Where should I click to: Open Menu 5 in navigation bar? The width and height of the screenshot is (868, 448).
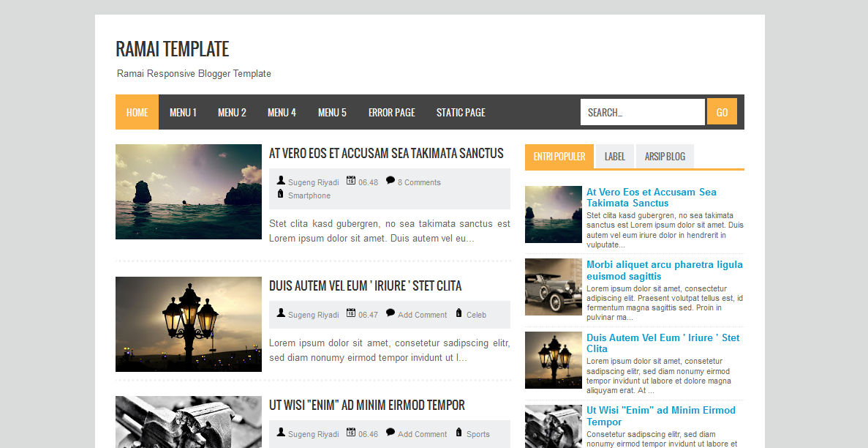click(332, 112)
